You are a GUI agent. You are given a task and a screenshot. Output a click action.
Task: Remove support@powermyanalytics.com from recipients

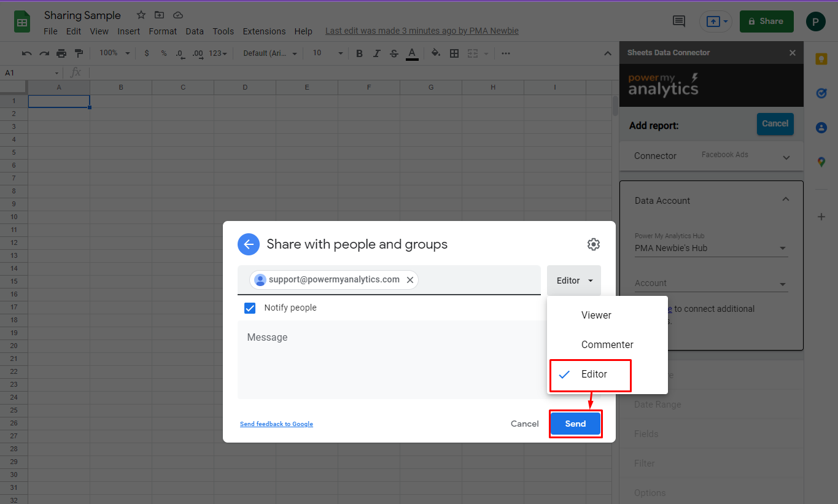pos(410,279)
